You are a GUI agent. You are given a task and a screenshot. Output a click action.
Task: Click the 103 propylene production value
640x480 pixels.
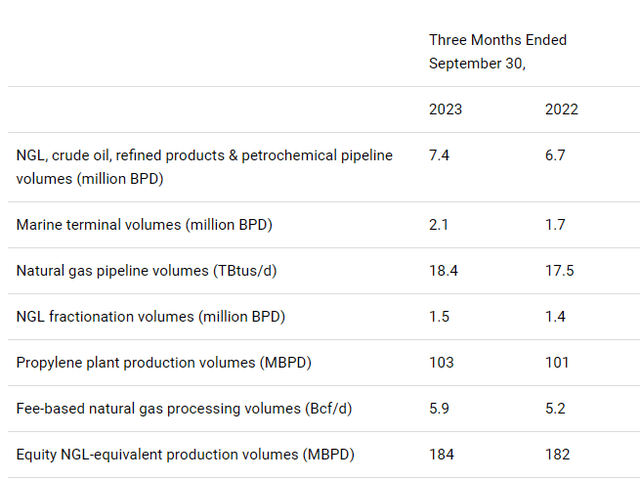tap(441, 363)
